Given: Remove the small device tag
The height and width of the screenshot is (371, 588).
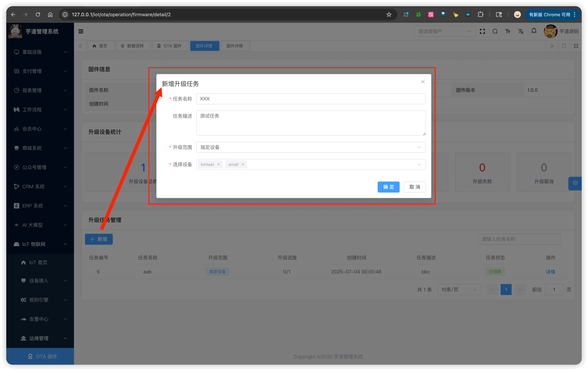Looking at the screenshot, I should tap(243, 165).
